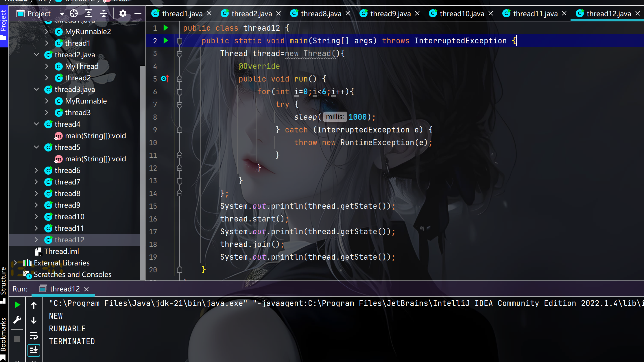
Task: Click the up arrow in Run panel
Action: click(x=34, y=304)
